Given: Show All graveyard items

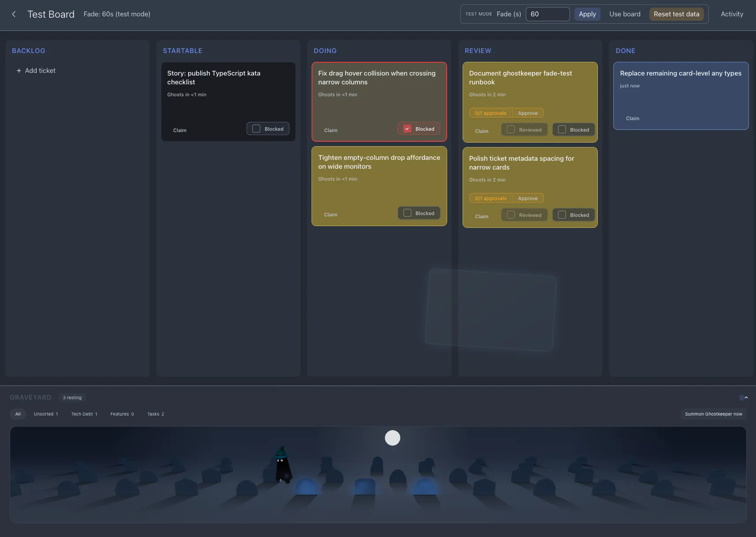Looking at the screenshot, I should 18,414.
